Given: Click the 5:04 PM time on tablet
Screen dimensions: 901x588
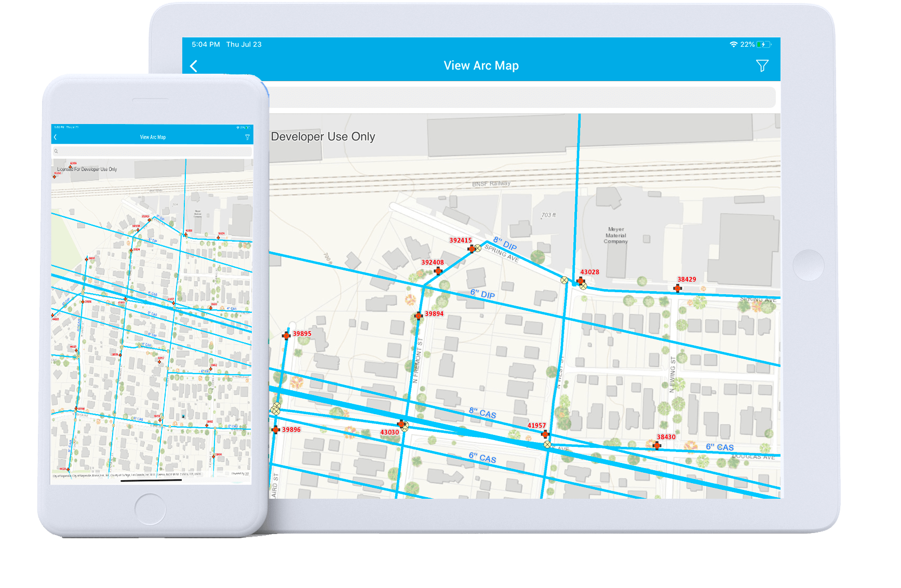Looking at the screenshot, I should 206,45.
